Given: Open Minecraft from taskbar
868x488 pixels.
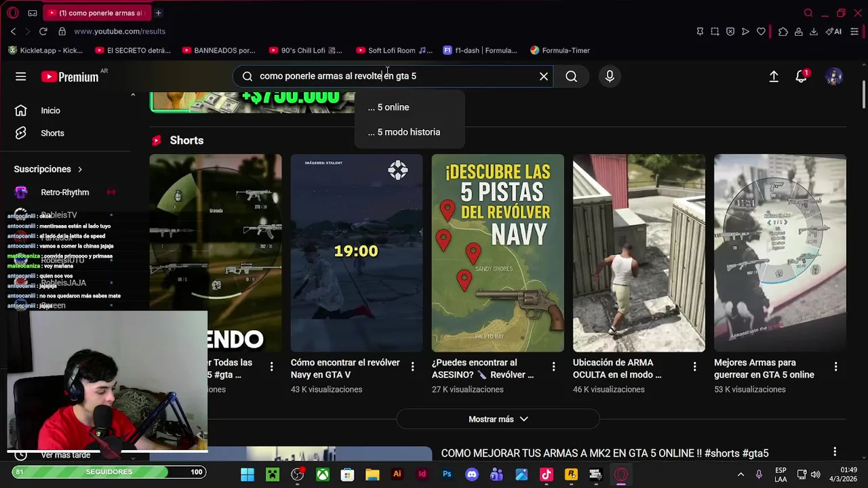Looking at the screenshot, I should pyautogui.click(x=272, y=474).
